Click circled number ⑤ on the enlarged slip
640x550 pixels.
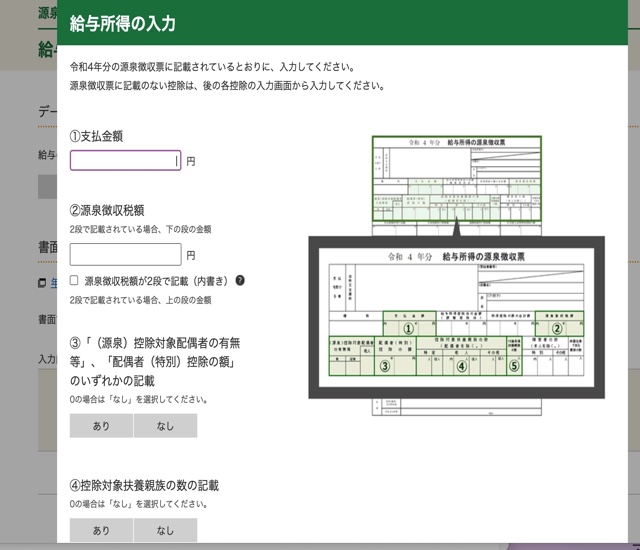click(514, 366)
